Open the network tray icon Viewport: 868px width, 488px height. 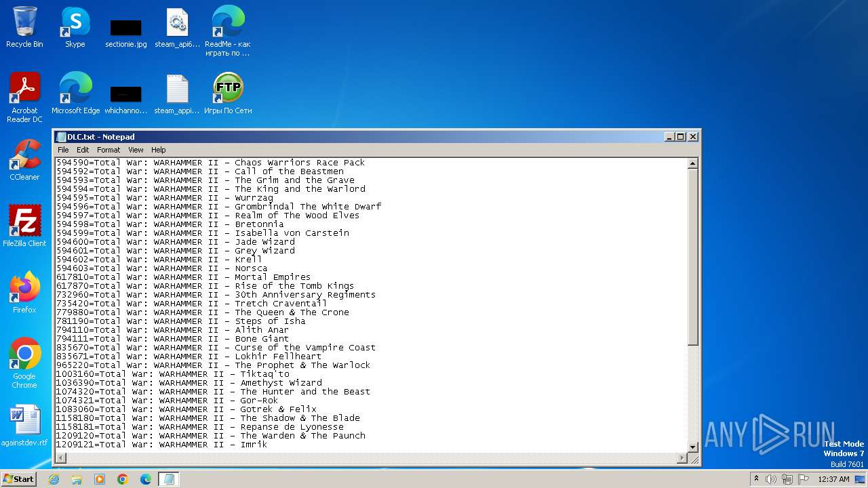pos(787,479)
